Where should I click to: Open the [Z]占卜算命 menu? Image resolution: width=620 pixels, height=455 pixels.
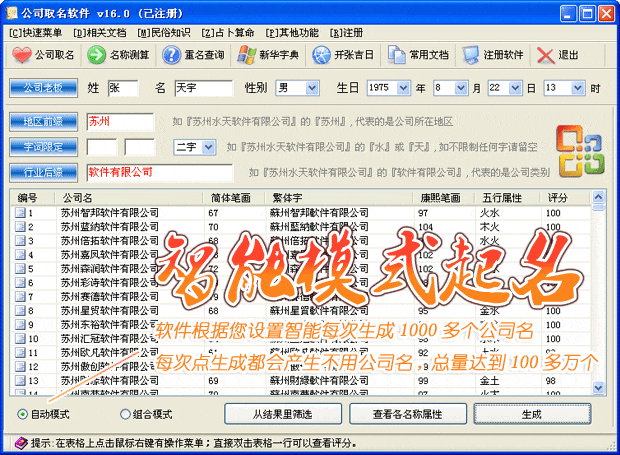coord(228,33)
